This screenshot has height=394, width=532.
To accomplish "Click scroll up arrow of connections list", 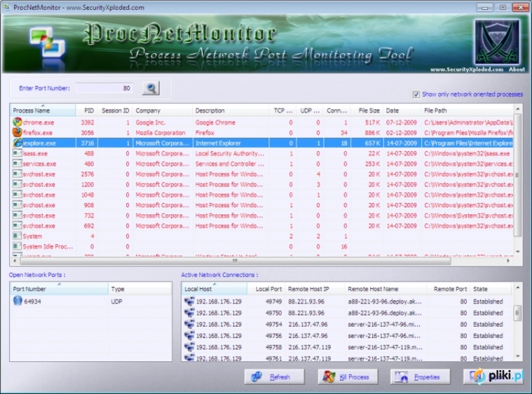I will [x=518, y=288].
